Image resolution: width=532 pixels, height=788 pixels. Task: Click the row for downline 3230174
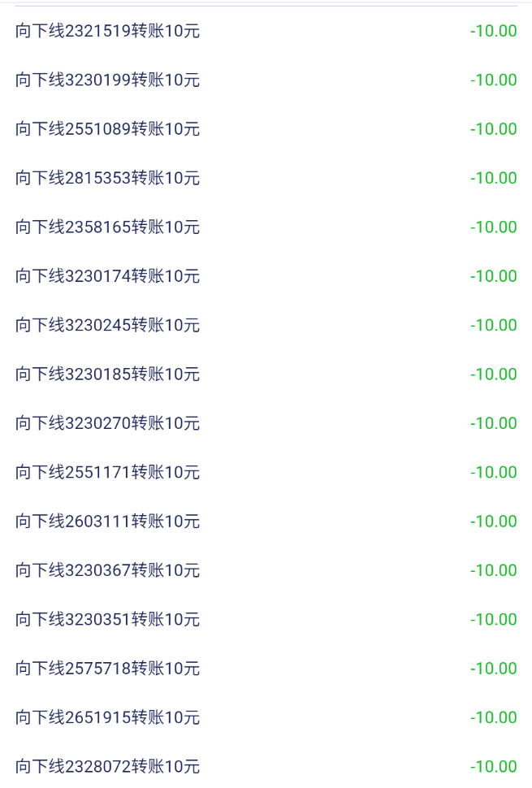[107, 276]
